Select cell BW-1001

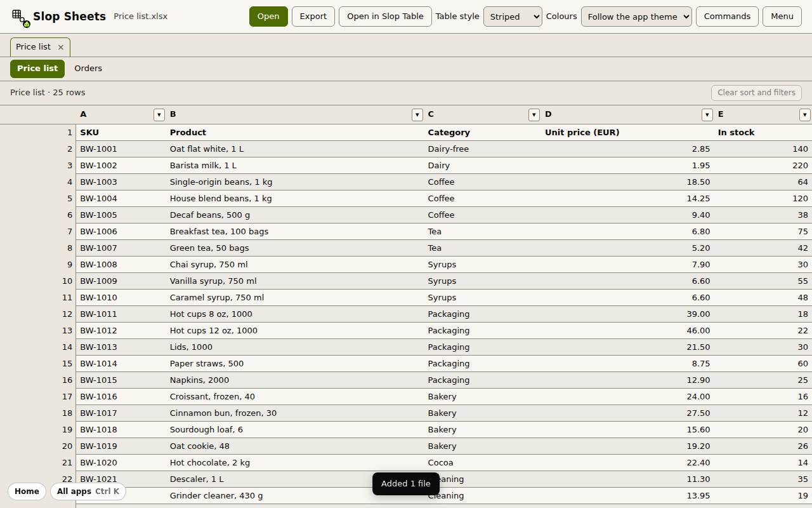pyautogui.click(x=121, y=149)
